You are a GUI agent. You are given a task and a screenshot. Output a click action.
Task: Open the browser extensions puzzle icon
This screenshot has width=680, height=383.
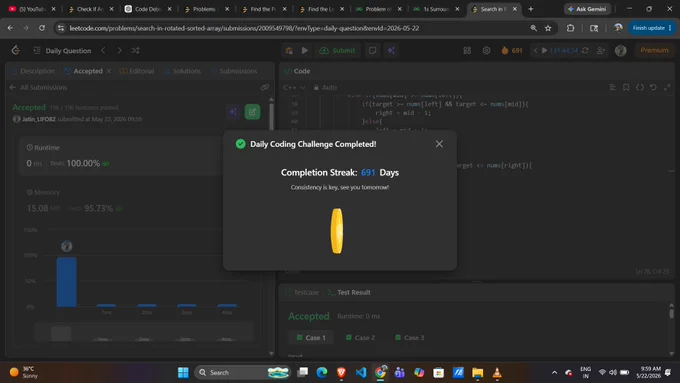coord(570,28)
